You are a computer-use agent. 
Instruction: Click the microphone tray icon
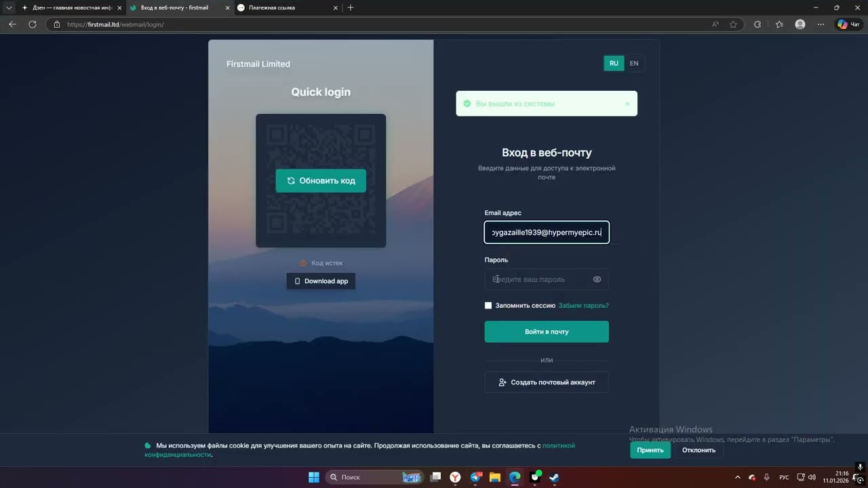point(767,477)
